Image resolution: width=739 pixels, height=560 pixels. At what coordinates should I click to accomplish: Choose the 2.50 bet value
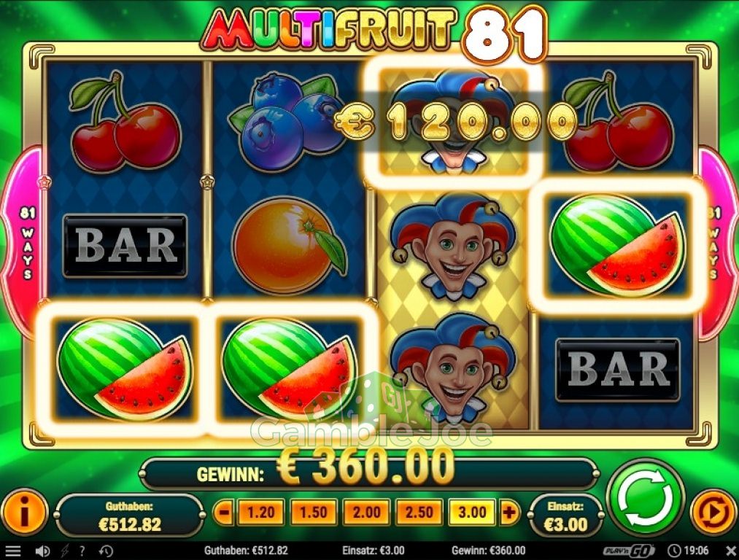click(419, 512)
